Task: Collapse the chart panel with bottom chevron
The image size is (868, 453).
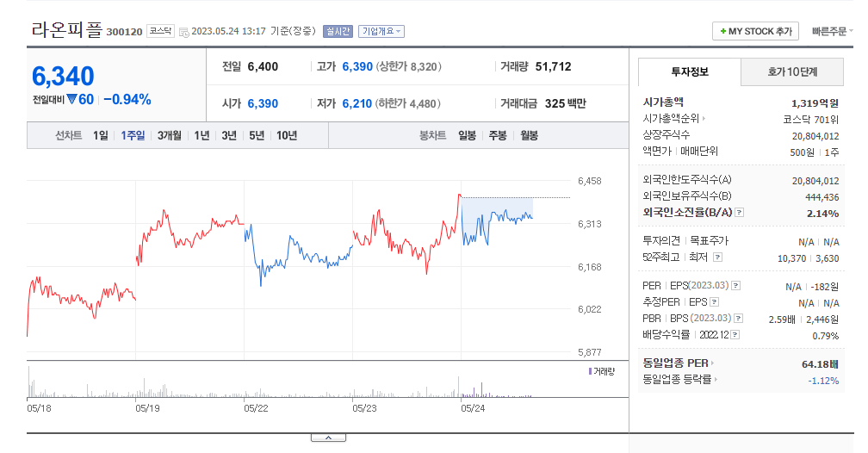Action: (x=328, y=437)
